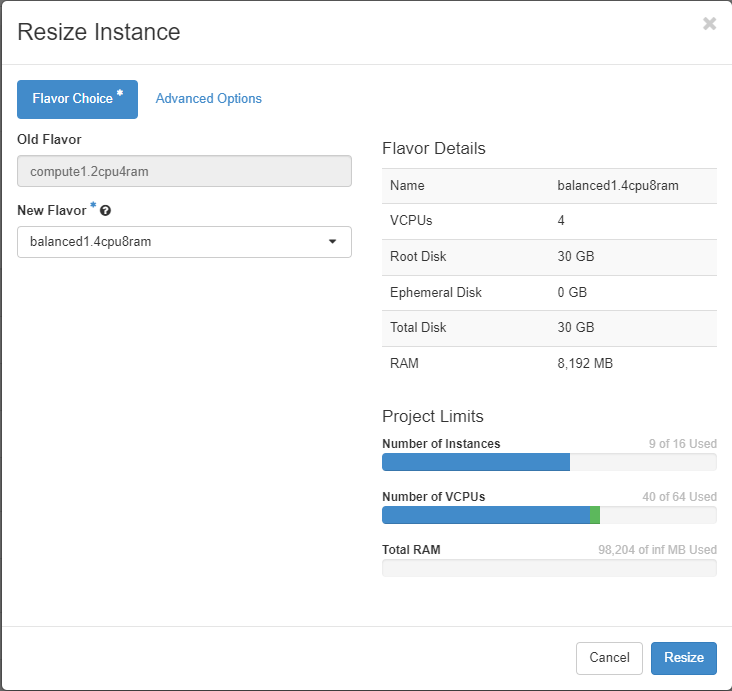Select the Flavor Choice tab
The width and height of the screenshot is (732, 691).
77,99
